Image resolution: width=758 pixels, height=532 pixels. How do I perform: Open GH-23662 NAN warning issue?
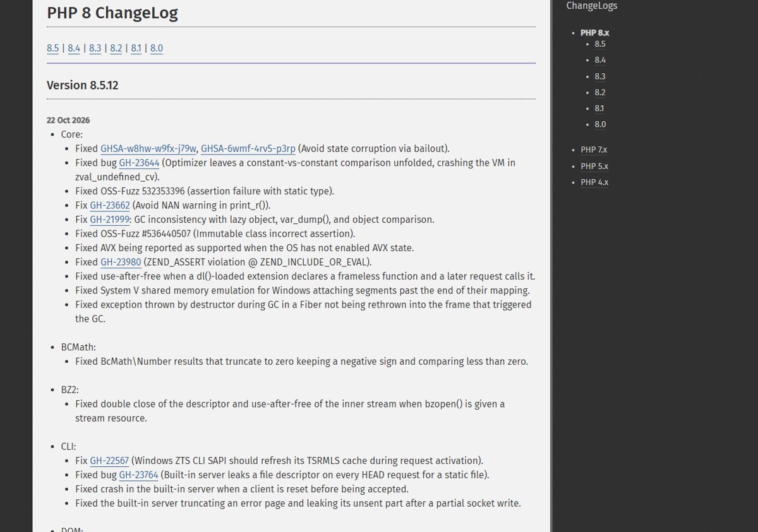coord(110,205)
